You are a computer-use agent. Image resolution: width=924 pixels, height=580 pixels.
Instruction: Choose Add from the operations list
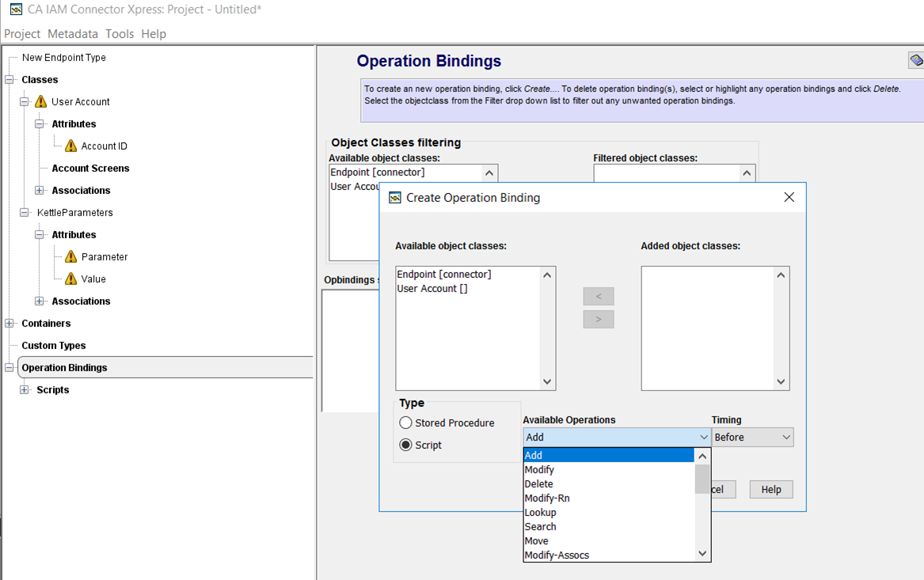[x=609, y=455]
